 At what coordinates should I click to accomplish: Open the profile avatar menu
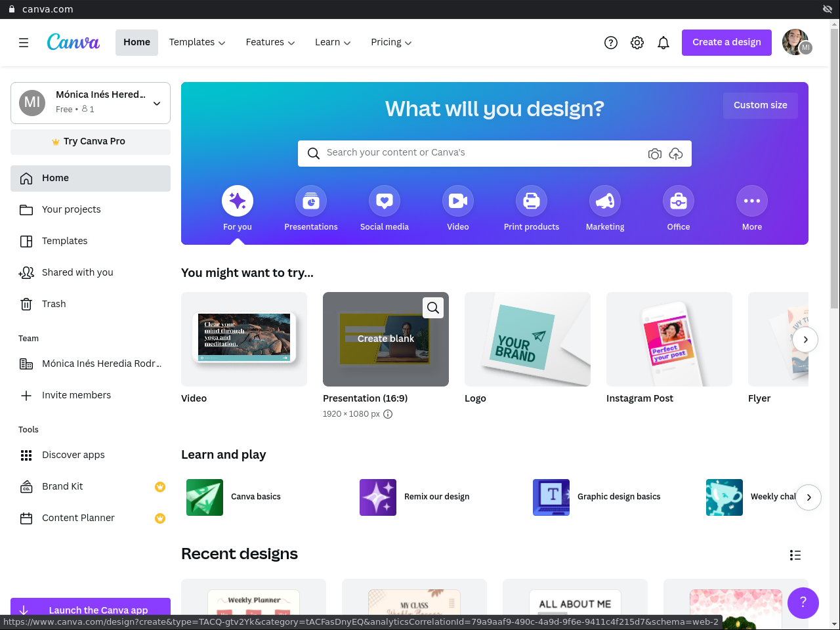click(x=797, y=43)
